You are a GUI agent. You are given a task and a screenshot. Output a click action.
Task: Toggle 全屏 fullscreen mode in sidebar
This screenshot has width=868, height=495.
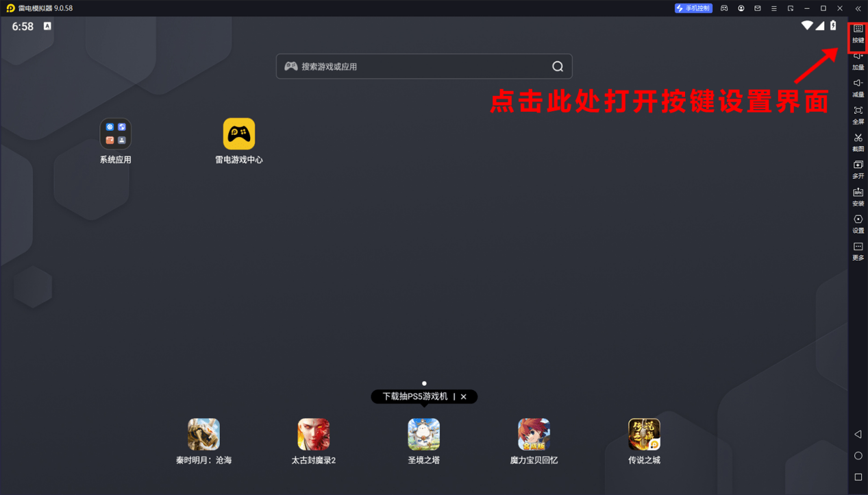point(858,114)
